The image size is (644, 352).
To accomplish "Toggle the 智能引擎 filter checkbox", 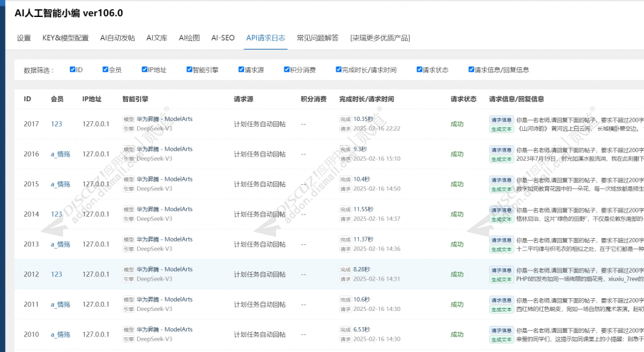I will 189,69.
